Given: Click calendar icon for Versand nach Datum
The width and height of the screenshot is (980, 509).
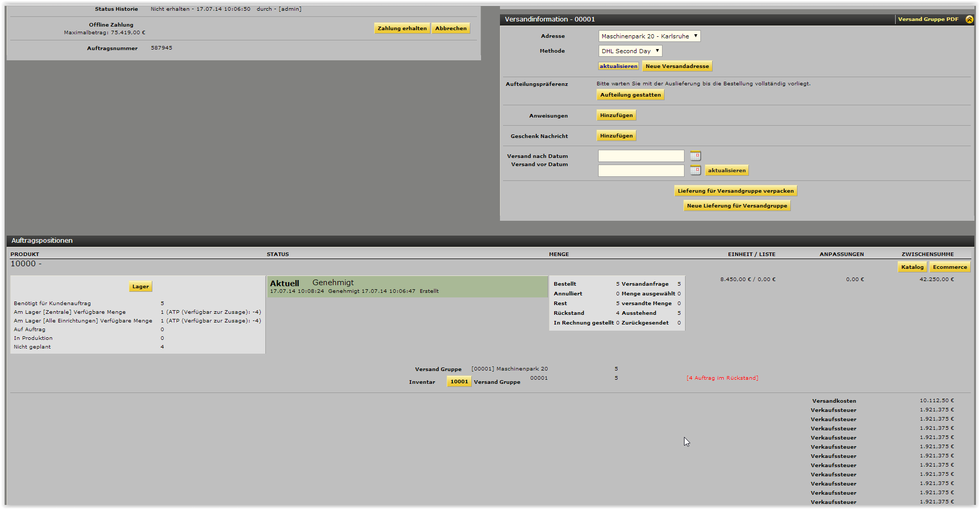Looking at the screenshot, I should [695, 156].
